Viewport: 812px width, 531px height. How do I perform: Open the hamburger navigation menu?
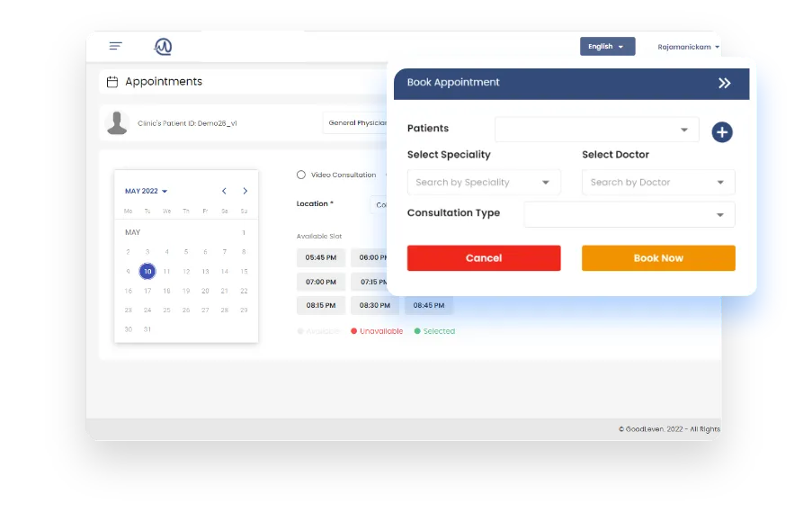115,46
